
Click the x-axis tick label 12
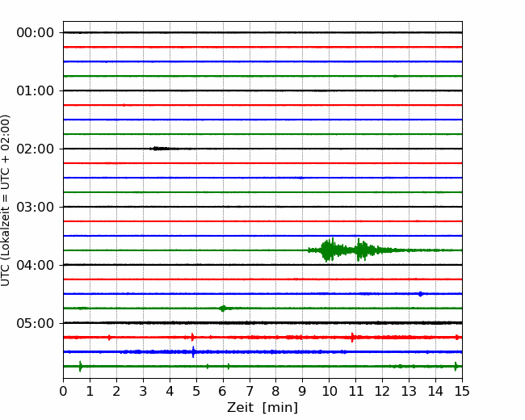[382, 391]
